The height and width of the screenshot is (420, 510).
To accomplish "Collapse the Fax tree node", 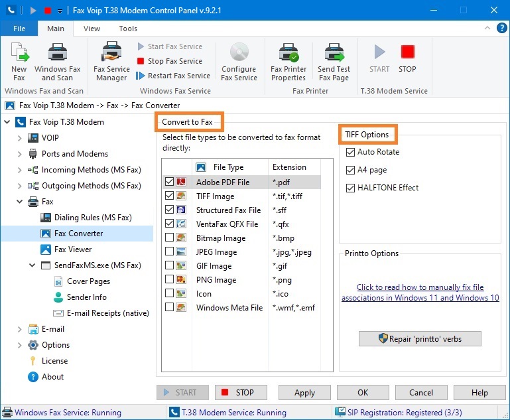I will click(19, 202).
